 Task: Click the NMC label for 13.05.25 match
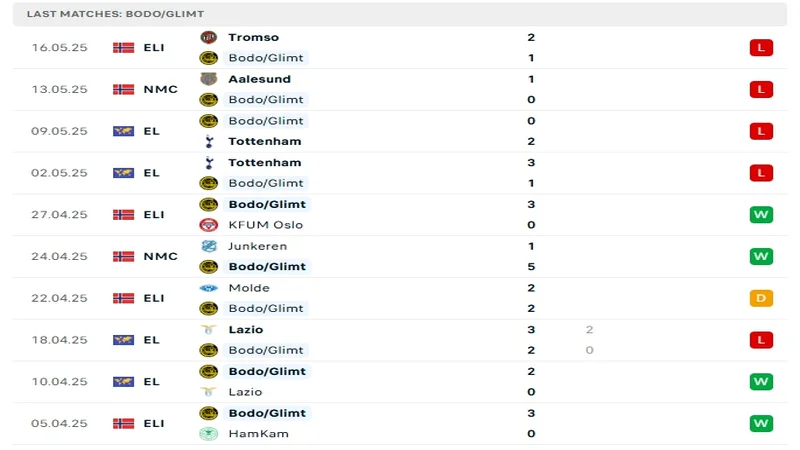coord(160,89)
